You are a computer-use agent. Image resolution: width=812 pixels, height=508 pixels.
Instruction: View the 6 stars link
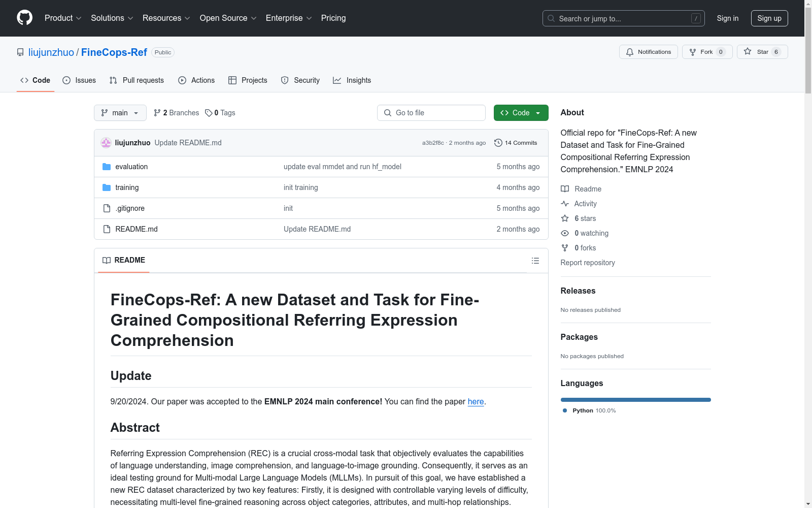579,218
